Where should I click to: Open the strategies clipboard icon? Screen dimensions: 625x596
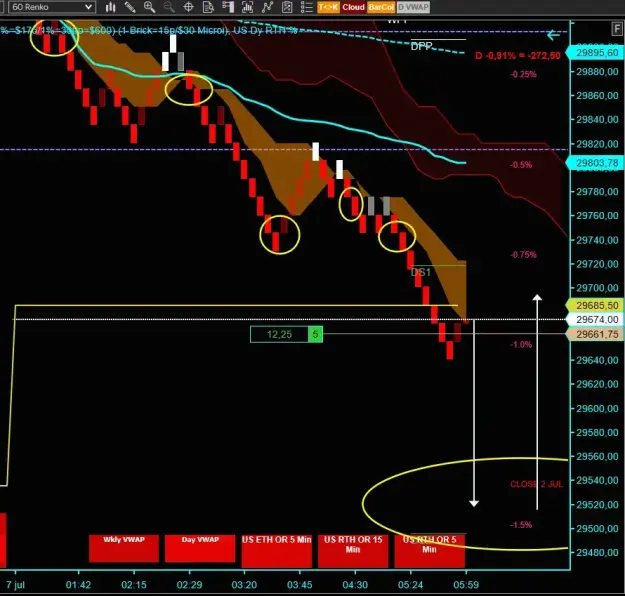pos(287,7)
